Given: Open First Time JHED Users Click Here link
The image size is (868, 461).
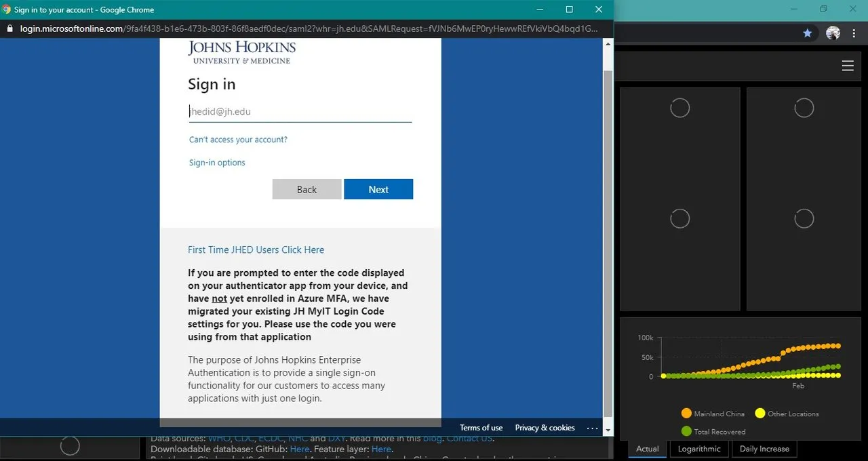Looking at the screenshot, I should click(256, 249).
